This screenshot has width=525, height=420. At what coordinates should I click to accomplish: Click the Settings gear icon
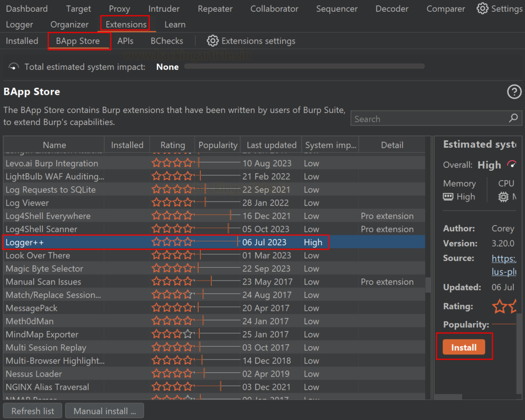(x=482, y=9)
